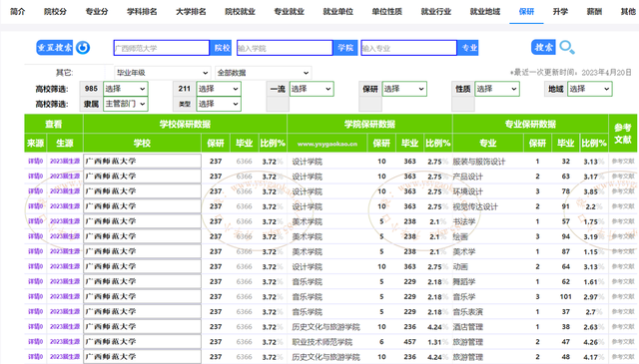Click the blue 搜索 button

543,47
